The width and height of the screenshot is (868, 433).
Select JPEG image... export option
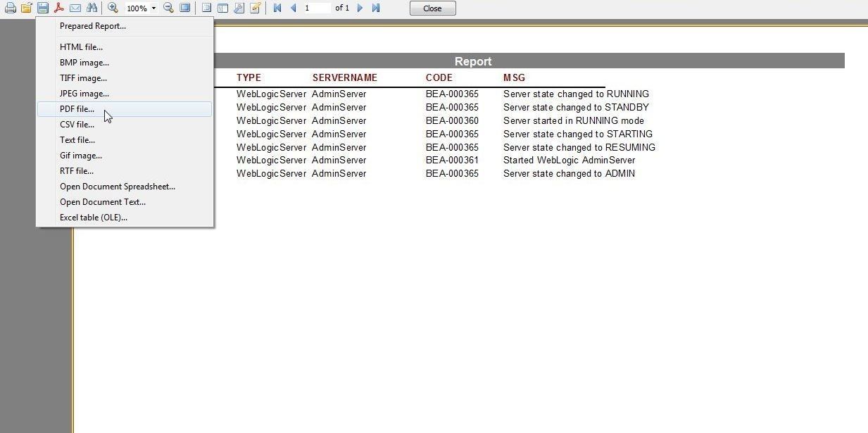tap(125, 94)
